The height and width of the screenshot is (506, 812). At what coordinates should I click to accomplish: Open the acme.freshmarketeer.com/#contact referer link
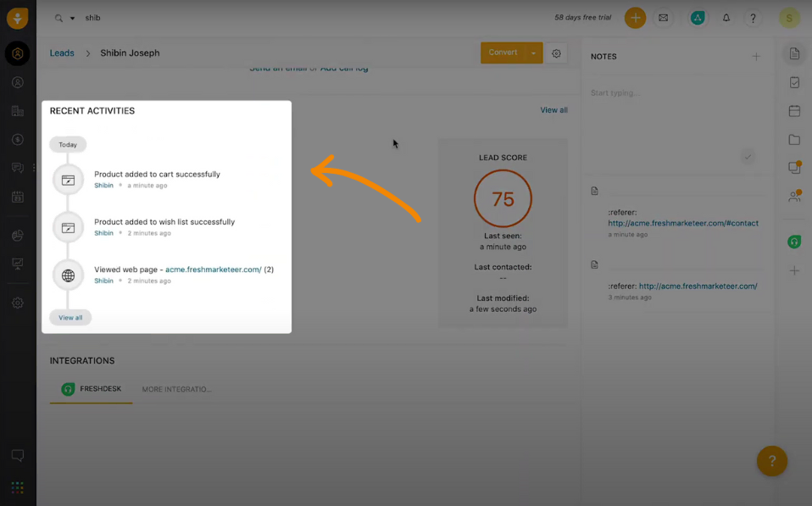point(682,223)
